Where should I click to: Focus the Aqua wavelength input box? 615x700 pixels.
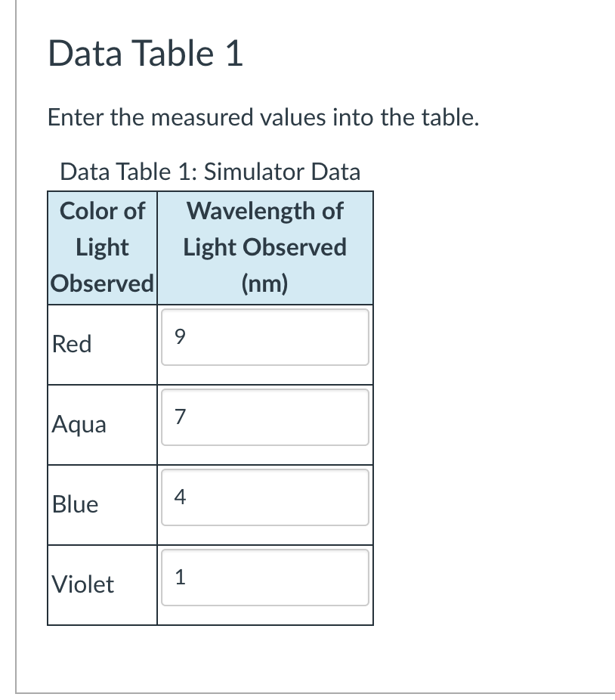pyautogui.click(x=265, y=417)
